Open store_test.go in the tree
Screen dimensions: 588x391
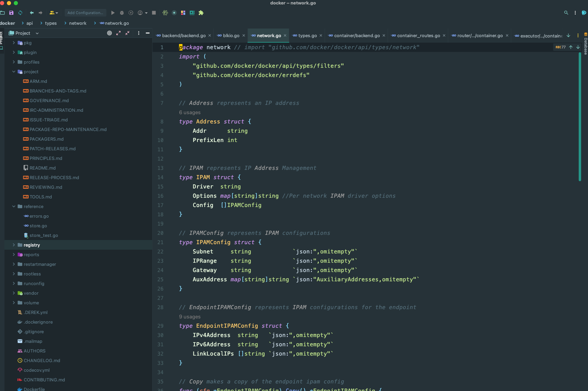pyautogui.click(x=44, y=235)
